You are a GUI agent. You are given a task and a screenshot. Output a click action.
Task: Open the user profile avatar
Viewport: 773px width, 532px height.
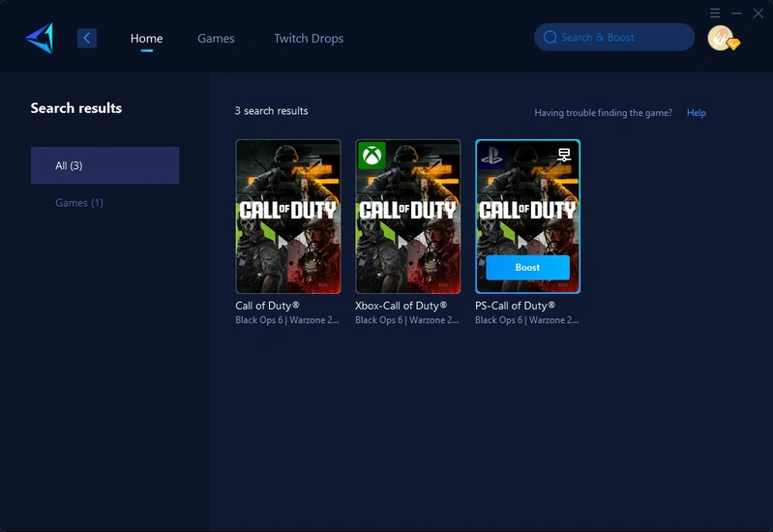point(719,38)
